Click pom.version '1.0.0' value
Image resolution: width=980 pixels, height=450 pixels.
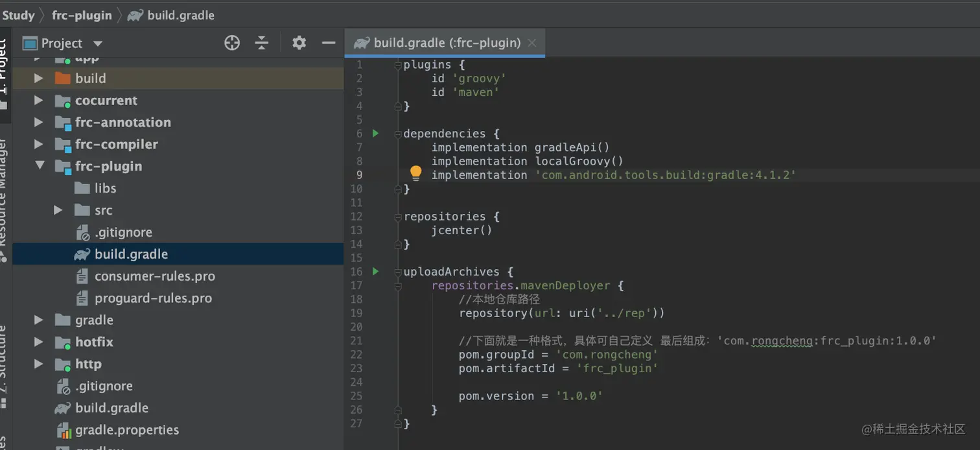[x=579, y=396]
